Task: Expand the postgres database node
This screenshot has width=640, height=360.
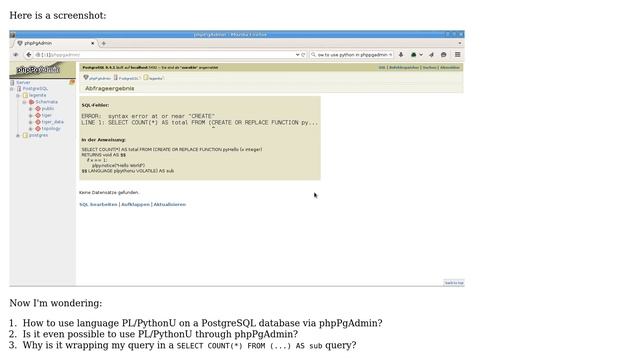Action: point(18,135)
